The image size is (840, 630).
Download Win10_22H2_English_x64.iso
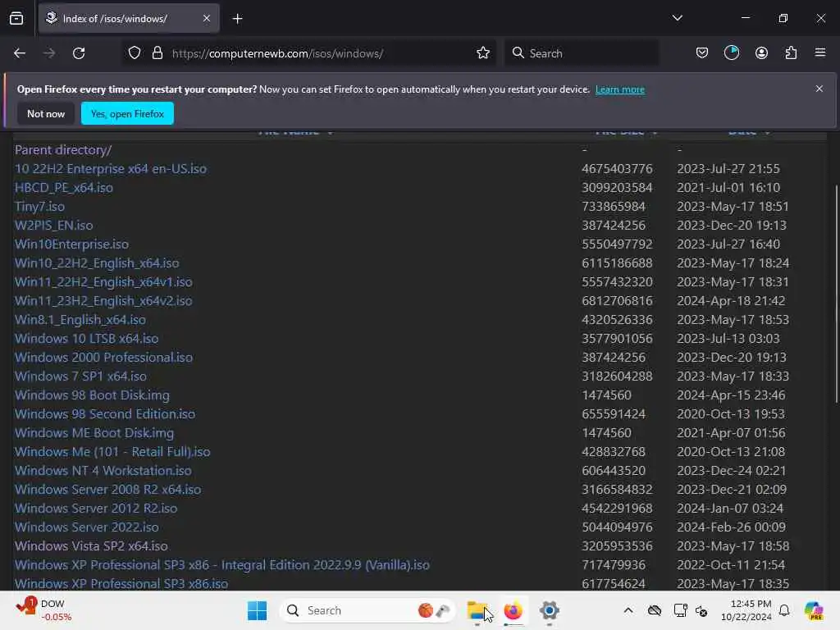[x=97, y=263]
